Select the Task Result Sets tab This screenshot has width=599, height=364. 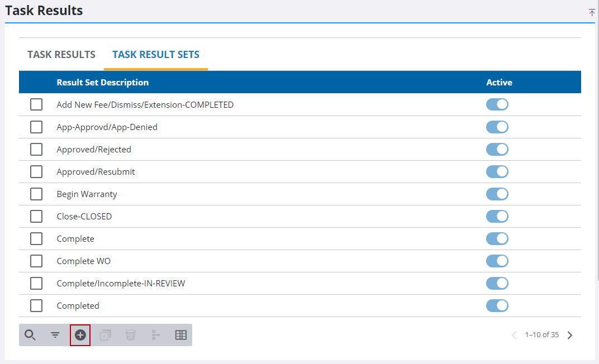156,55
